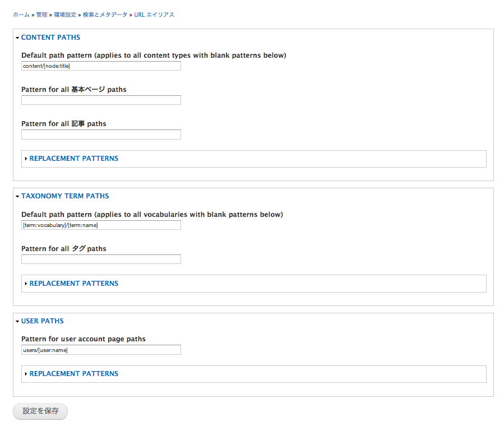
Task: Focus the タグ paths pattern field
Action: click(101, 259)
